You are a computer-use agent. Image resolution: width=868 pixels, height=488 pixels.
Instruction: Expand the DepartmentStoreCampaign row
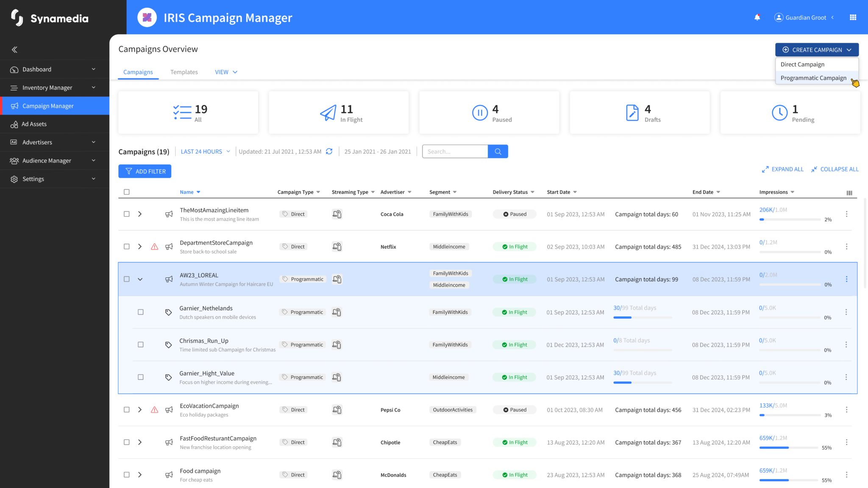coord(140,247)
